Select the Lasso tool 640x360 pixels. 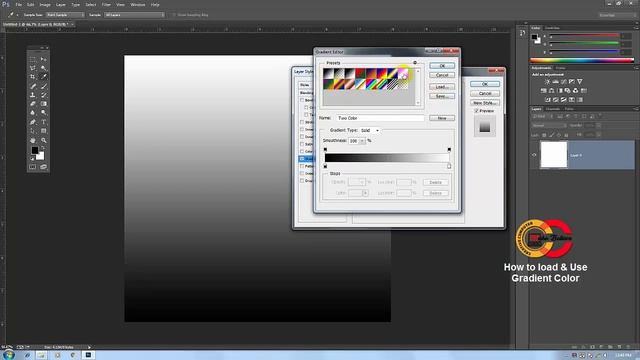(x=33, y=68)
